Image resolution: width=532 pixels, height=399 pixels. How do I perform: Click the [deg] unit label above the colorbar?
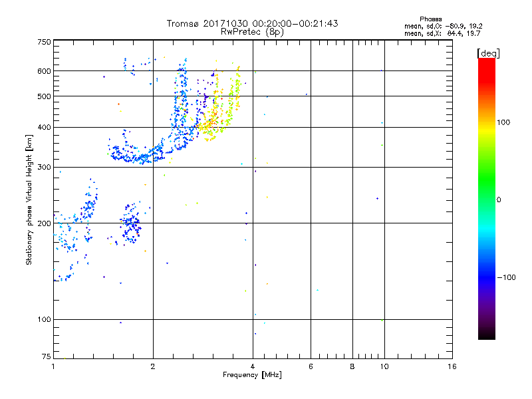[x=488, y=53]
